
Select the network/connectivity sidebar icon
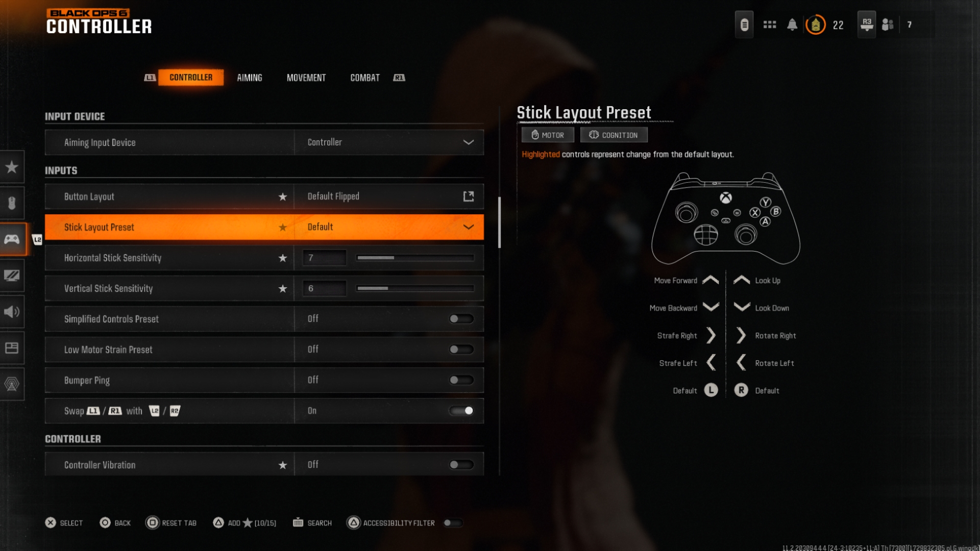point(12,385)
